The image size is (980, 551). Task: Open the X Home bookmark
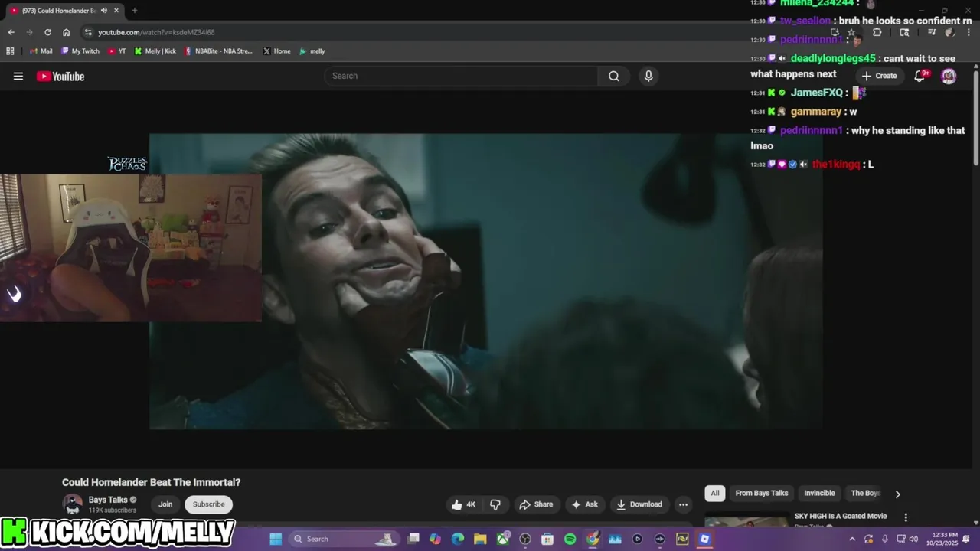click(x=276, y=51)
